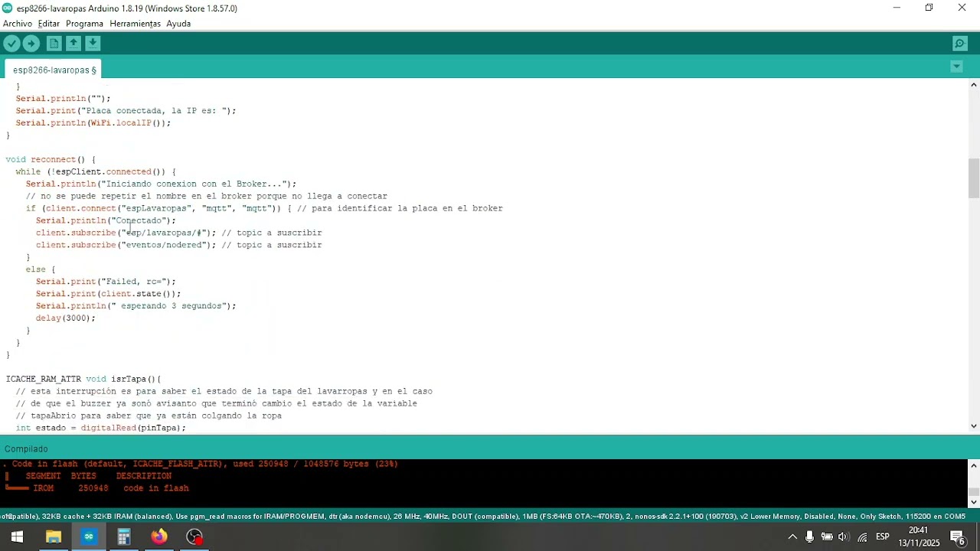Open the notification center icon
The image size is (980, 551).
(x=959, y=536)
